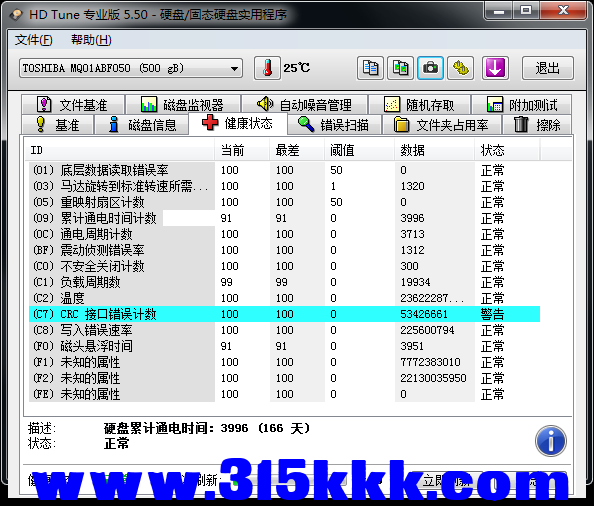Switch to the 磁盘信息 tab
Image resolution: width=594 pixels, height=506 pixels.
click(142, 125)
